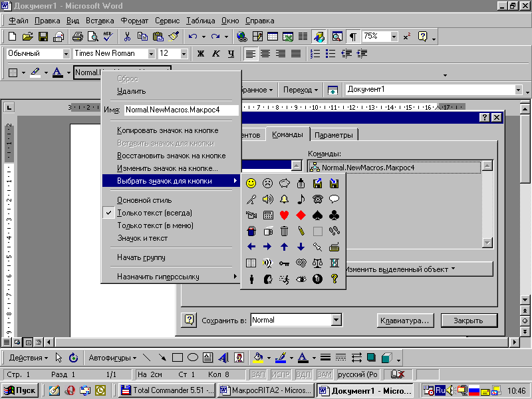Select the blue left arrow icon
This screenshot has width=532, height=399.
tap(251, 247)
